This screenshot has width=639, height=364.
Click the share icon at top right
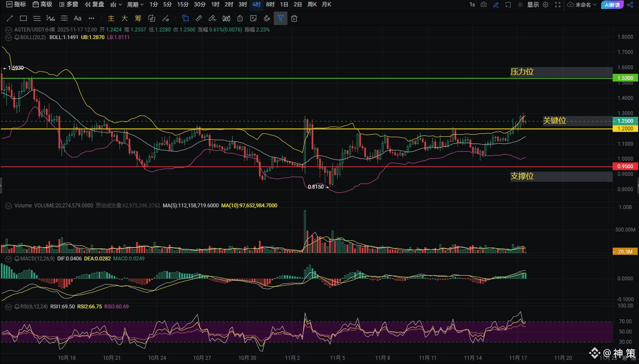point(630,5)
